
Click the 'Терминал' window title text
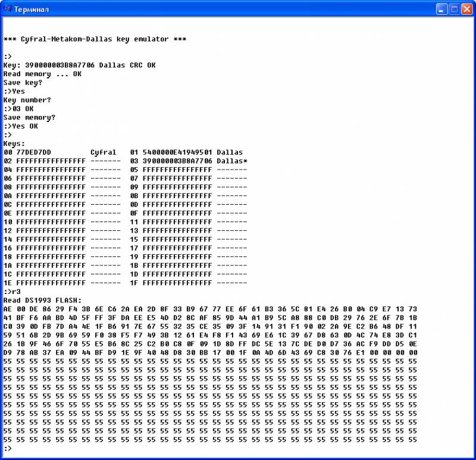[x=32, y=10]
